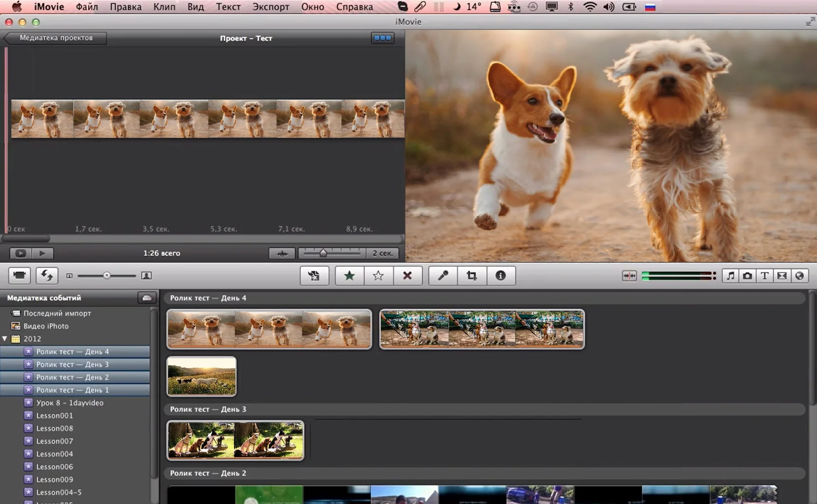Select the Lesson008 event
This screenshot has height=504, width=817.
point(54,428)
